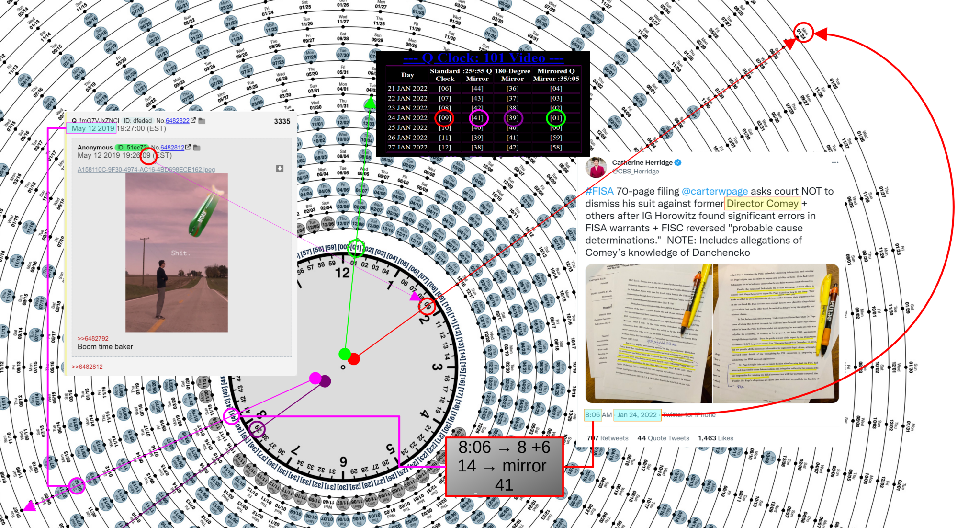
Task: Click the '21 JAN 2022' table row label
Action: pos(407,89)
